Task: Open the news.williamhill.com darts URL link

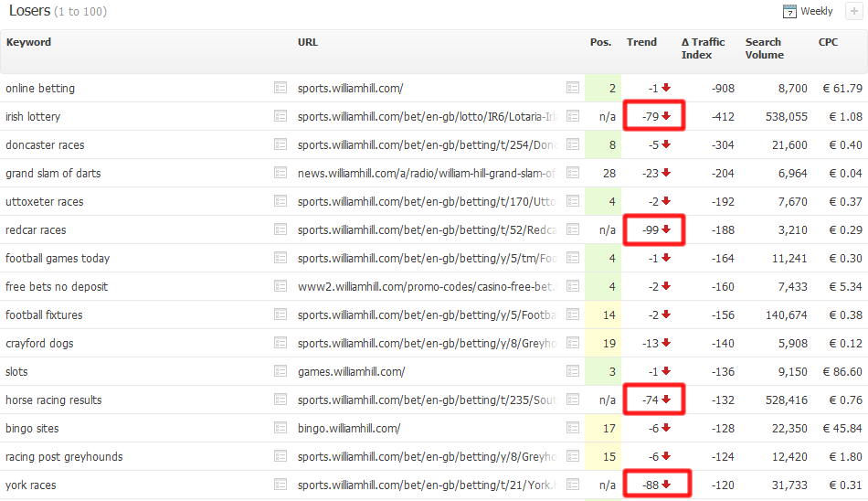Action: click(427, 174)
